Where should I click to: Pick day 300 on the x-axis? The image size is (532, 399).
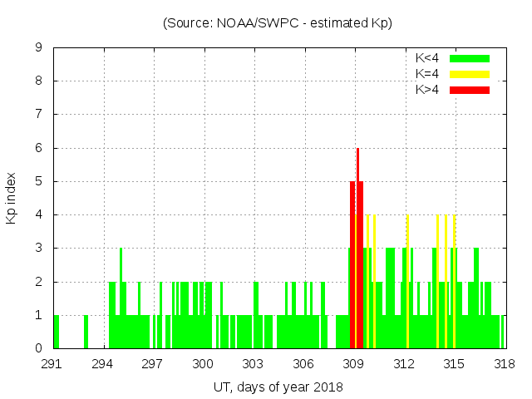(x=204, y=364)
